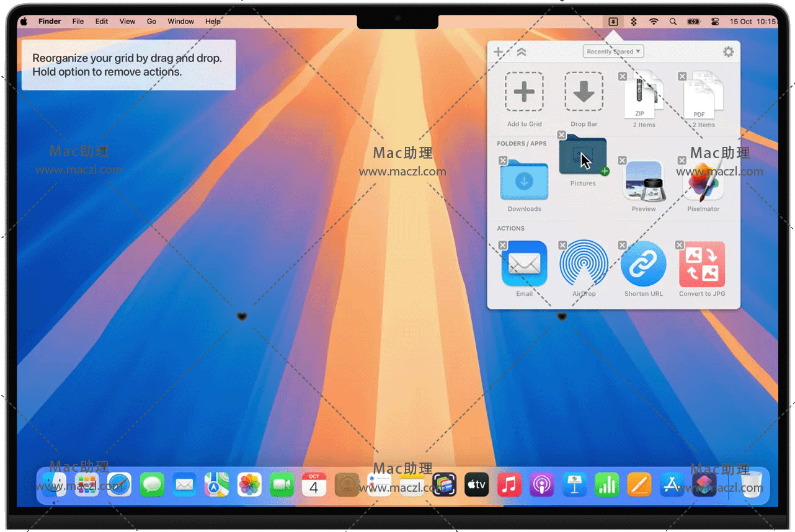Select the PDF 2 Items stack
The width and height of the screenshot is (795, 532).
pos(704,96)
